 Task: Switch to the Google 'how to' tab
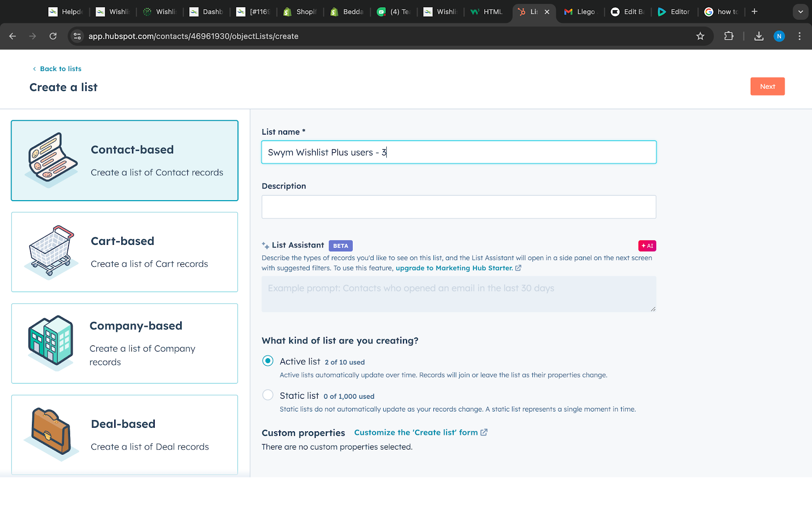pos(721,12)
